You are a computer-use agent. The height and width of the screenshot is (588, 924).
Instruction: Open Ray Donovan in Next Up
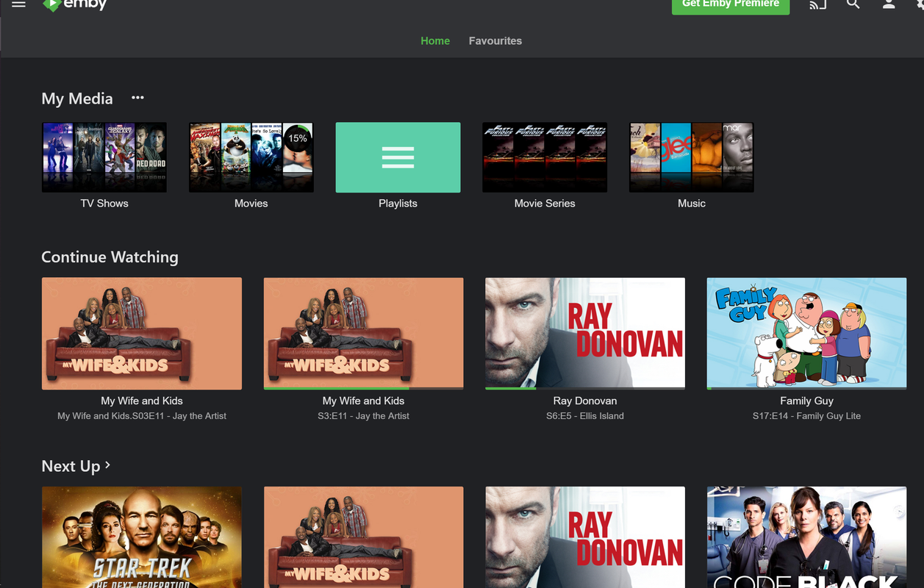point(585,537)
